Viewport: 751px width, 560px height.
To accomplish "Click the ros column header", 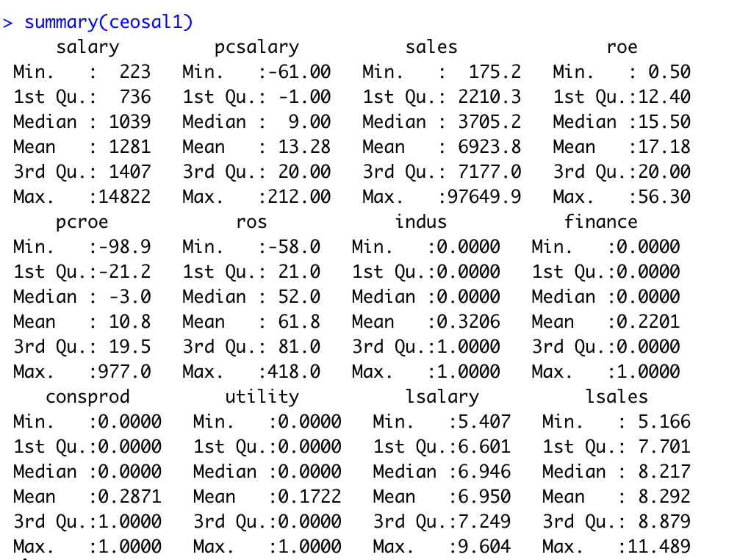I will tap(250, 221).
